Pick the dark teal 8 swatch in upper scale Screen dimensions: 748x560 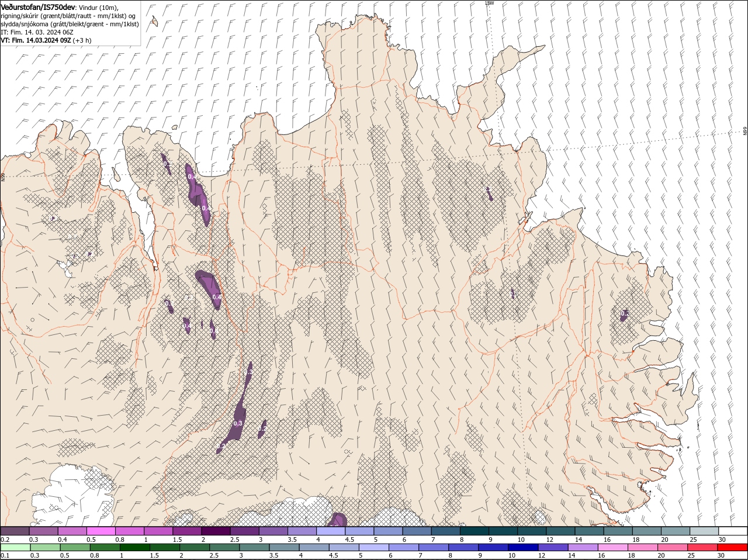click(475, 531)
